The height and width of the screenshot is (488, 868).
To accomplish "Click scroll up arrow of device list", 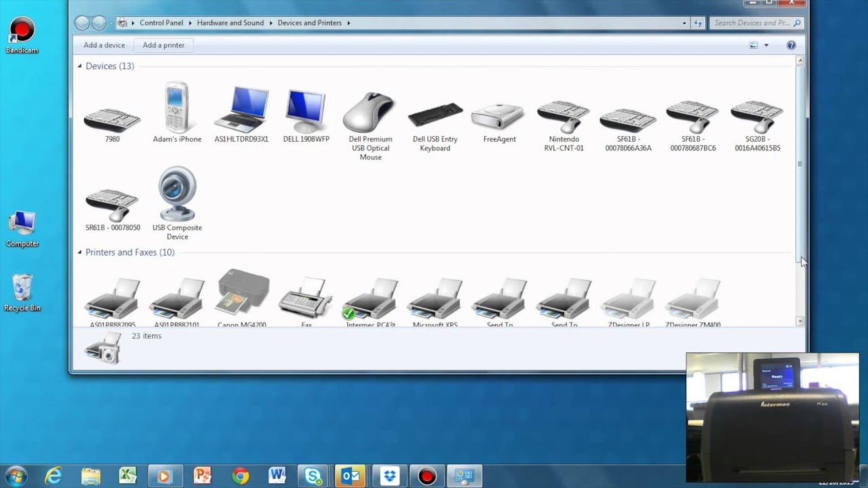I will tap(800, 60).
